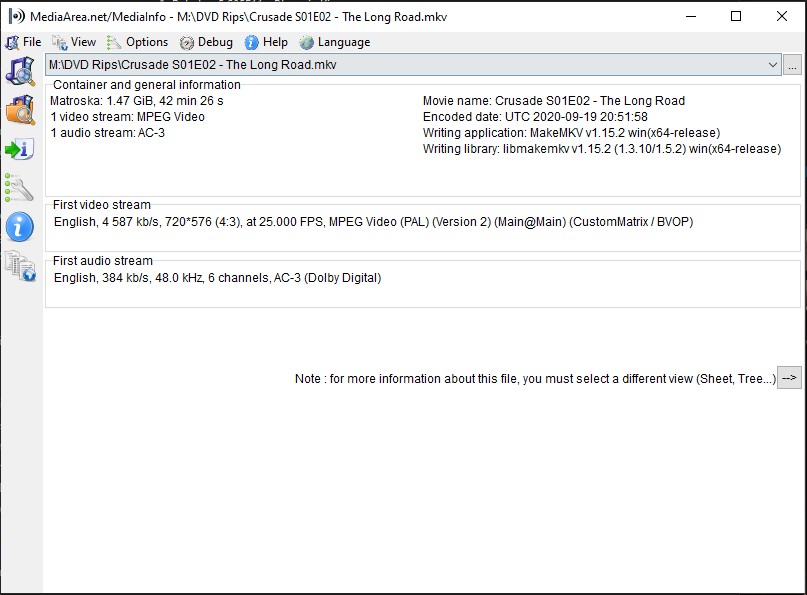This screenshot has width=807, height=595.
Task: Click the file path combo box text
Action: (192, 65)
